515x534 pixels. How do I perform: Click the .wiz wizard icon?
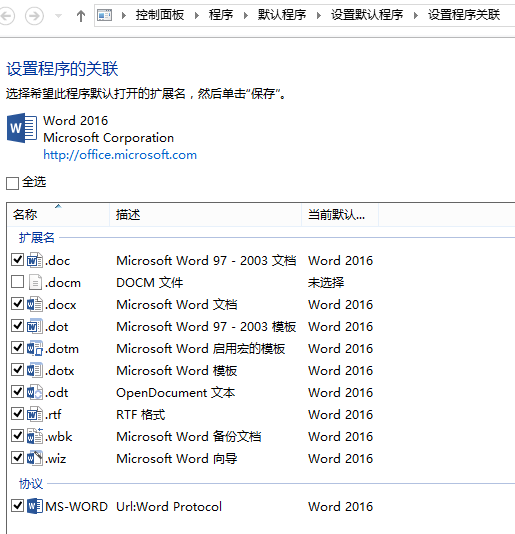coord(35,458)
